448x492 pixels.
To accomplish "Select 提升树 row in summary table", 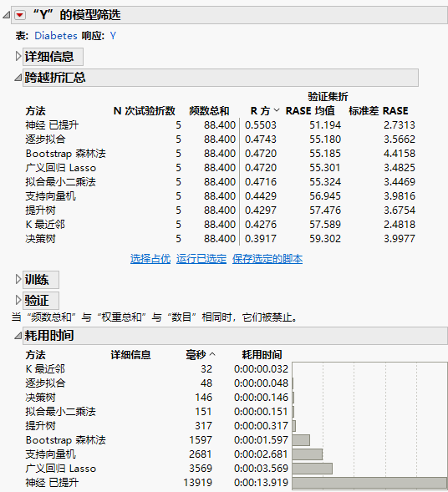I will [x=220, y=210].
